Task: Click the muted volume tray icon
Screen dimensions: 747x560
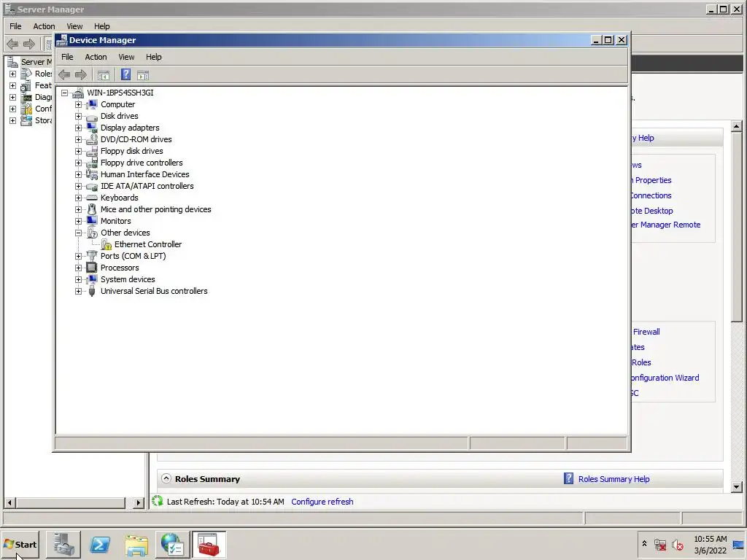Action: click(677, 544)
